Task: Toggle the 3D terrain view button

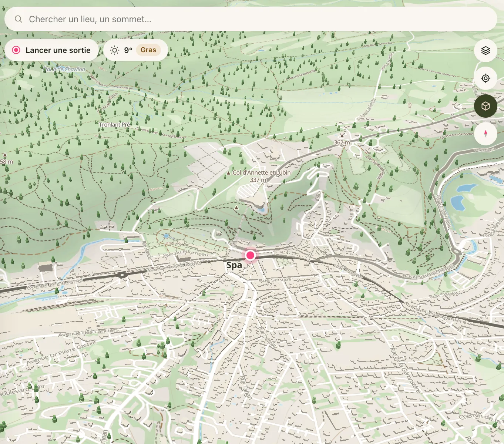Action: (x=485, y=106)
